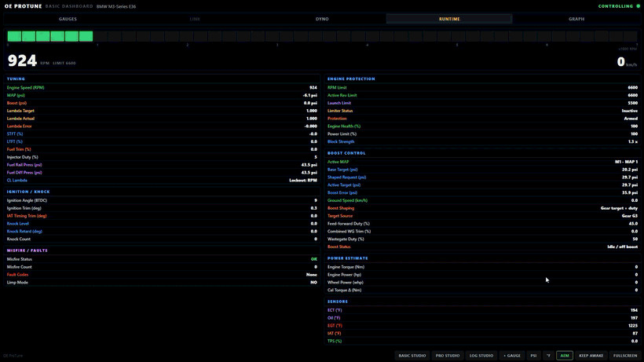Select the TPS (%) sensor label

pyautogui.click(x=335, y=341)
